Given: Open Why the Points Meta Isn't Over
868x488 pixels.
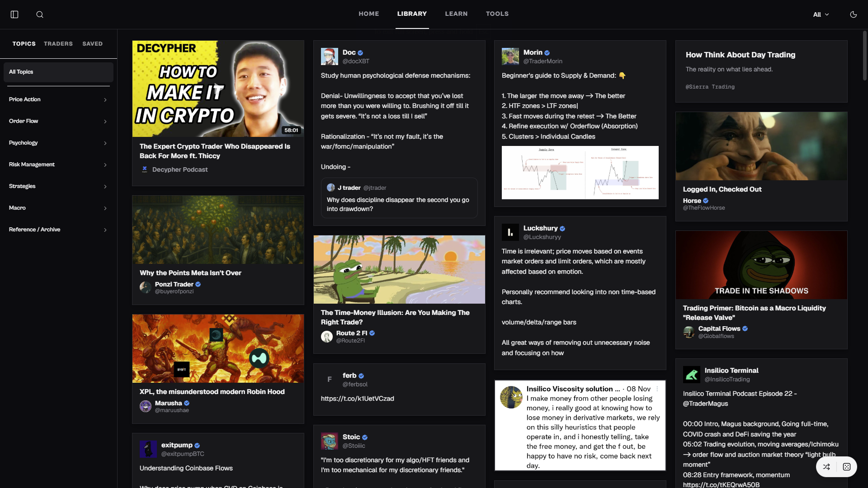Looking at the screenshot, I should point(190,273).
